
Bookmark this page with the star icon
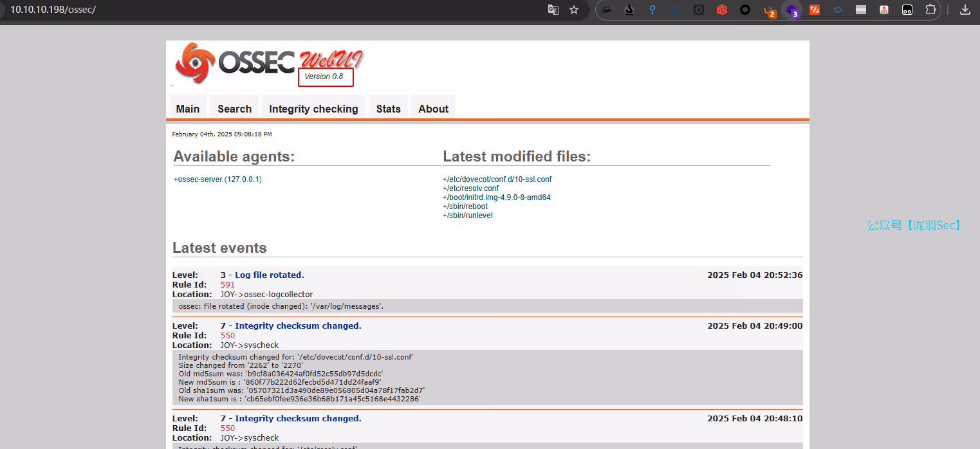pyautogui.click(x=574, y=10)
